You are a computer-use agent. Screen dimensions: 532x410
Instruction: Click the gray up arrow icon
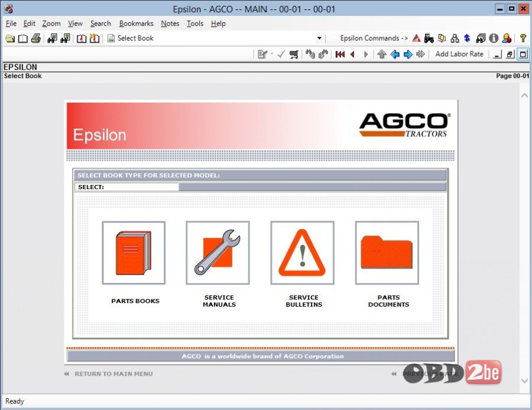(x=382, y=54)
